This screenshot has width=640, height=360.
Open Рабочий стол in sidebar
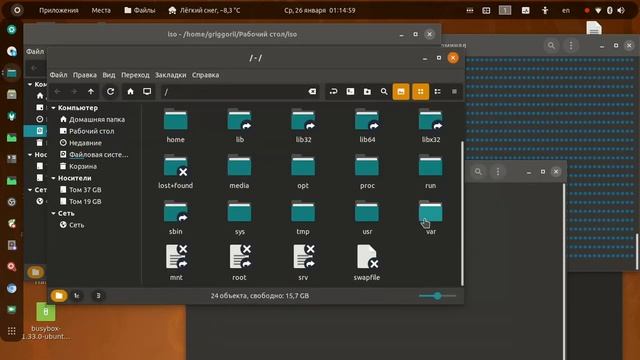pyautogui.click(x=87, y=131)
